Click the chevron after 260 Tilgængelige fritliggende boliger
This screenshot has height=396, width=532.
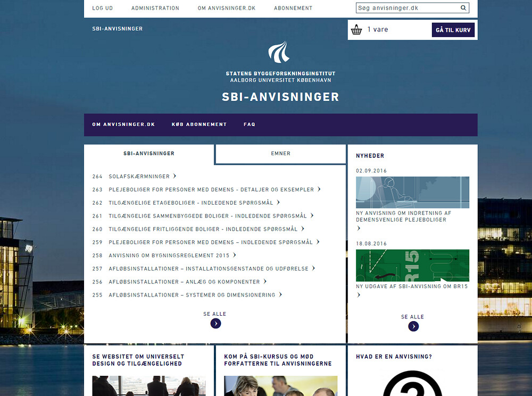point(303,229)
